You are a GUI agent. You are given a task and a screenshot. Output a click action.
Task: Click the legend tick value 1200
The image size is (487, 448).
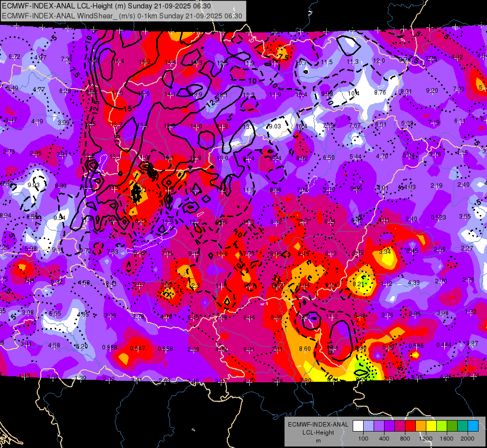click(426, 439)
